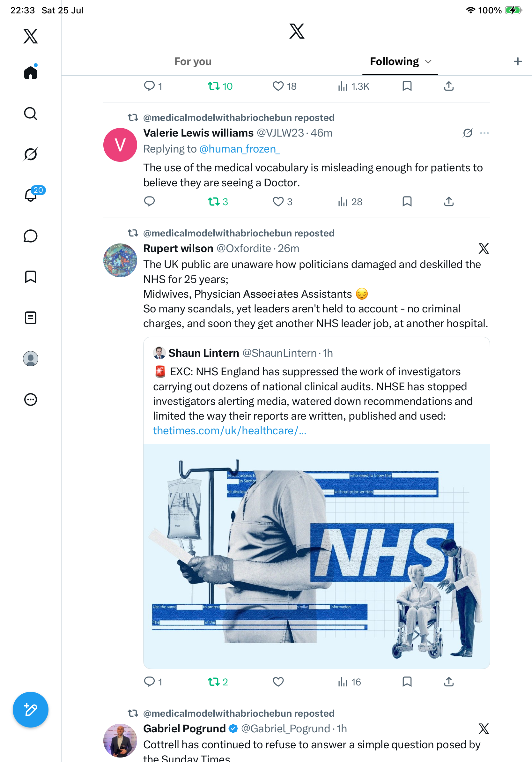Open Lists icon in sidebar
The image size is (532, 762).
(31, 318)
